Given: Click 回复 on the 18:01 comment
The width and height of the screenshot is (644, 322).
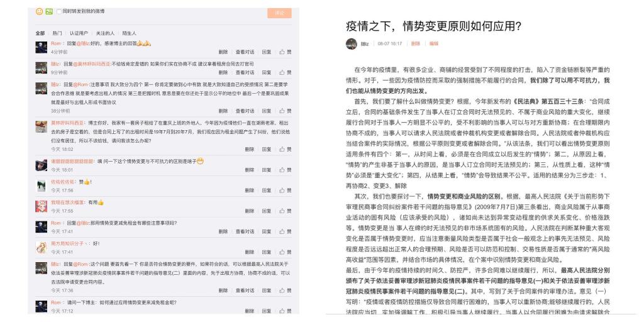Looking at the screenshot, I should coord(266,169).
